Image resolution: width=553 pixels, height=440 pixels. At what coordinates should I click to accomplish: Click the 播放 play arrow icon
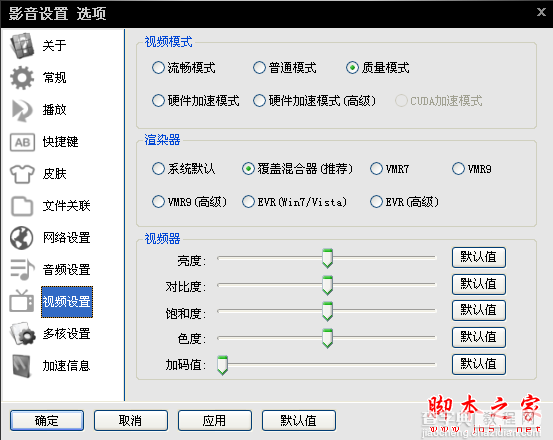pos(22,110)
